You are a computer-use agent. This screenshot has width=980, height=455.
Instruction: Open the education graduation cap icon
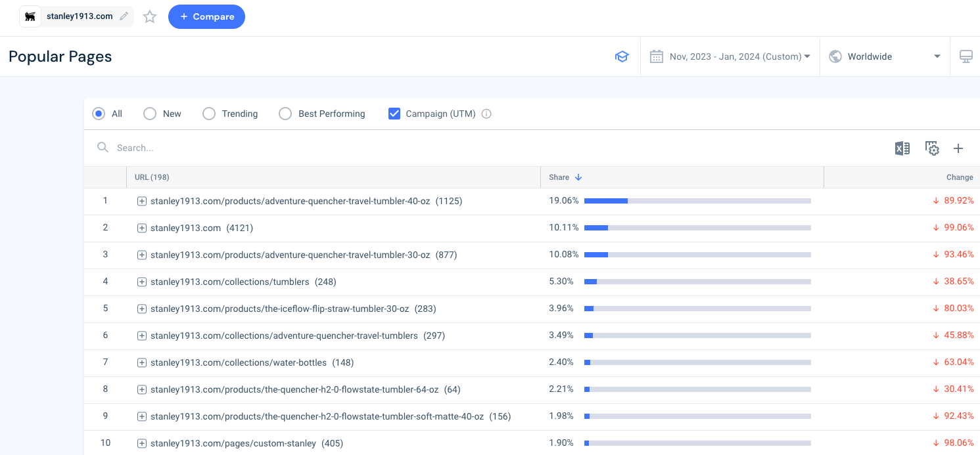click(x=622, y=56)
